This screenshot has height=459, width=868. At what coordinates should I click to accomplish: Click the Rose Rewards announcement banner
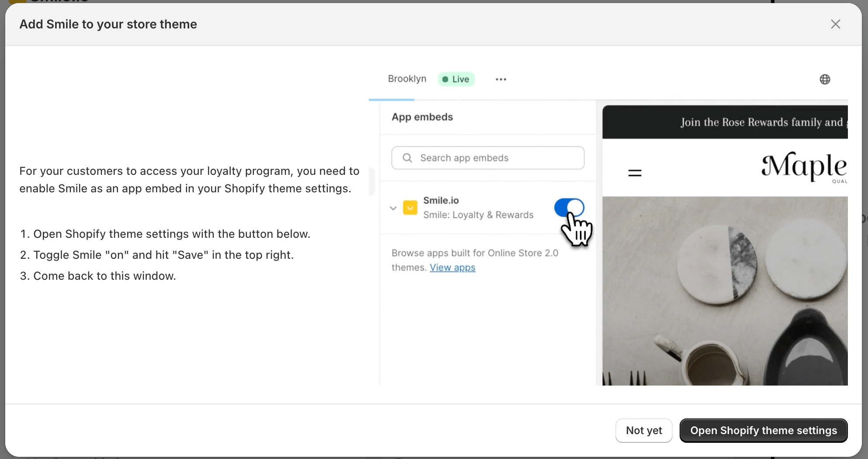pyautogui.click(x=725, y=122)
